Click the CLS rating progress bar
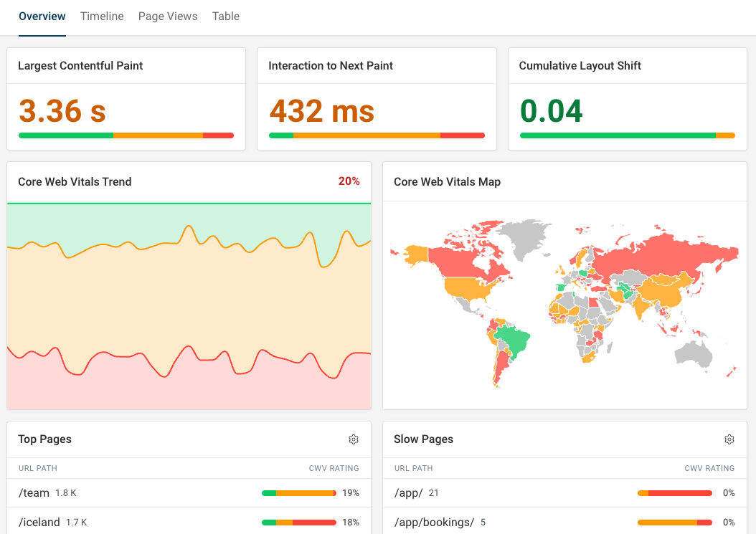The height and width of the screenshot is (534, 756). click(627, 135)
